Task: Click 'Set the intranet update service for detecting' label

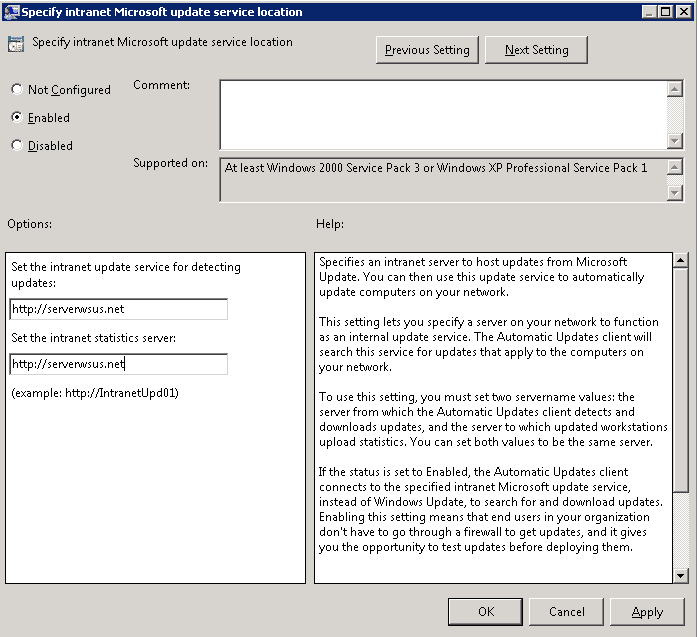Action: tap(126, 275)
